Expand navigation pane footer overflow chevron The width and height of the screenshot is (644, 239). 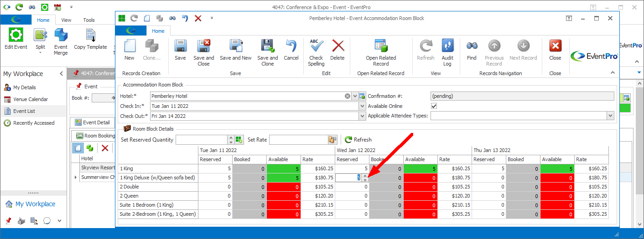click(x=59, y=221)
